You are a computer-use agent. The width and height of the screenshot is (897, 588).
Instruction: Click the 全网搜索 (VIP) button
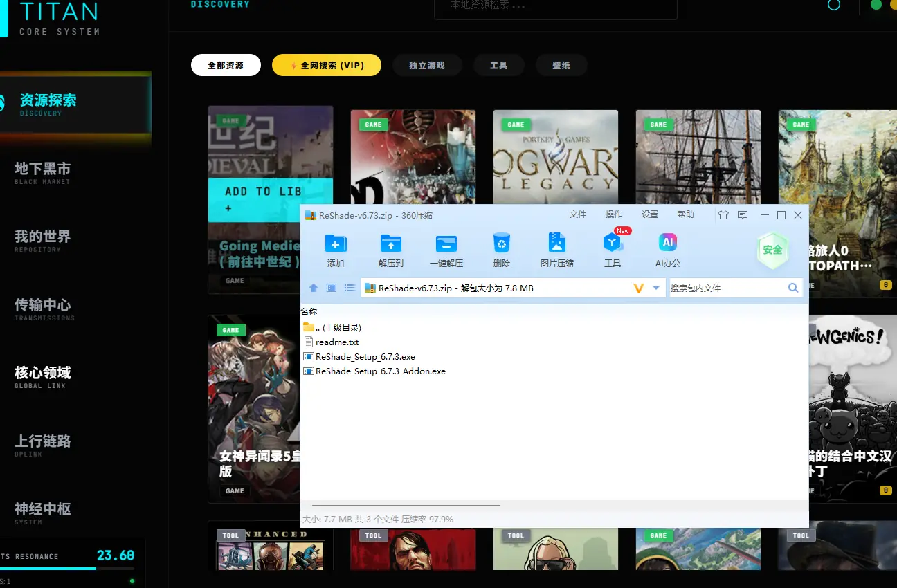click(326, 64)
